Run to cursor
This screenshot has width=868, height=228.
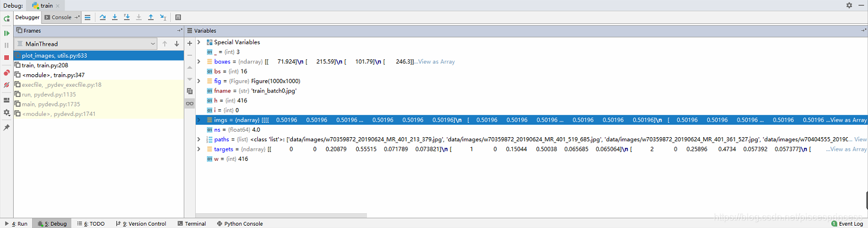(163, 17)
